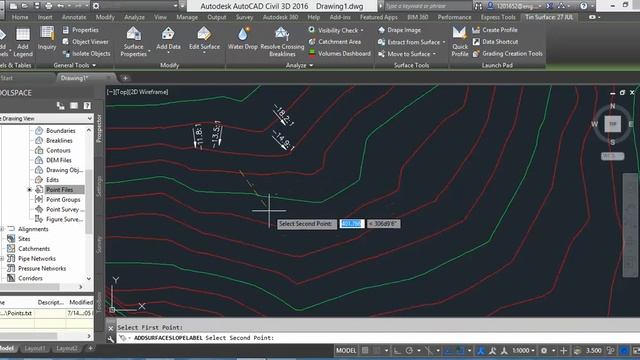
Task: Click the Add Legend icon
Action: pyautogui.click(x=22, y=42)
